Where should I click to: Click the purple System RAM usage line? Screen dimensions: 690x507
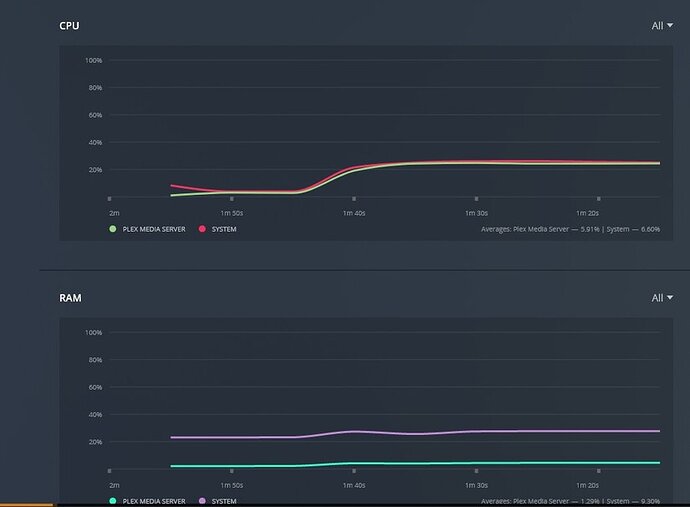click(415, 434)
